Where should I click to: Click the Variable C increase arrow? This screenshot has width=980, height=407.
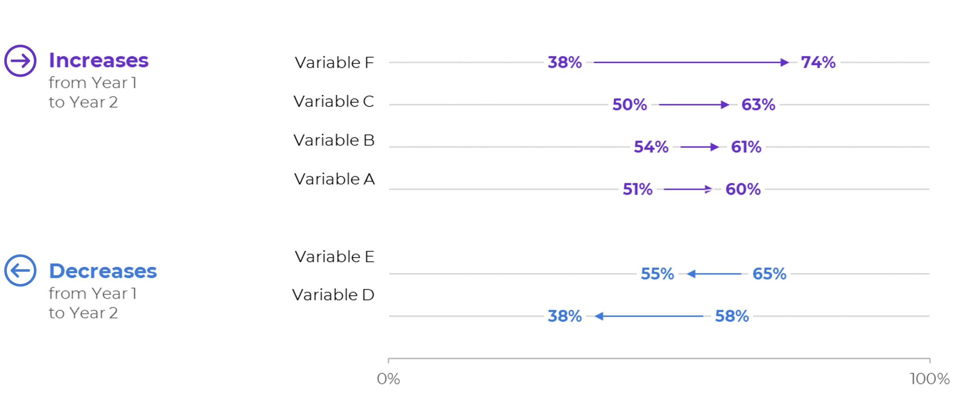[x=694, y=105]
